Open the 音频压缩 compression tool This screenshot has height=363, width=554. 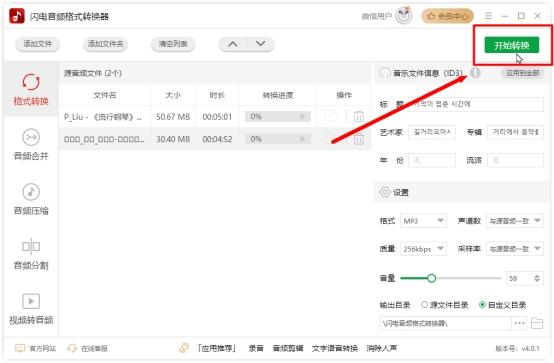[x=31, y=192]
